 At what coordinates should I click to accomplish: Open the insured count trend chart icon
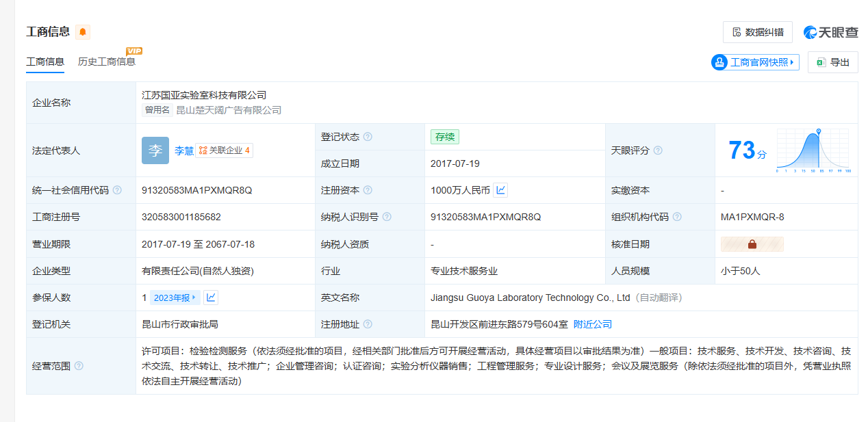pos(212,298)
